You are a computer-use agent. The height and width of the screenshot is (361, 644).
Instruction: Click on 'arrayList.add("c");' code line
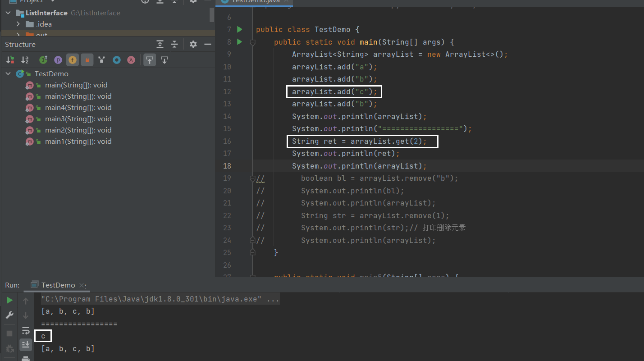(x=334, y=91)
